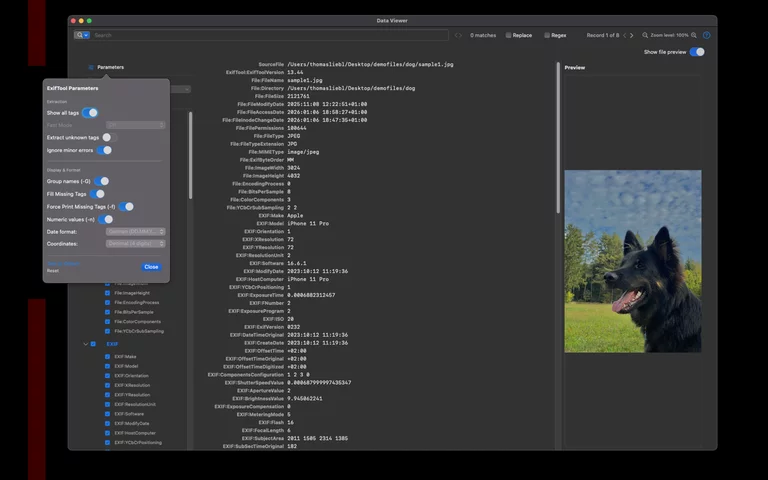Click Reset in the parameters popover
Screen dimensions: 768x480
point(53,271)
